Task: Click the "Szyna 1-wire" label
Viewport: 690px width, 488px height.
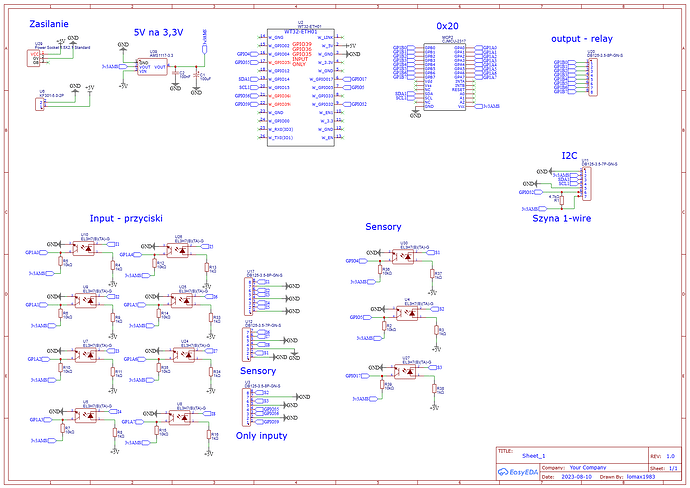Action: (x=562, y=218)
